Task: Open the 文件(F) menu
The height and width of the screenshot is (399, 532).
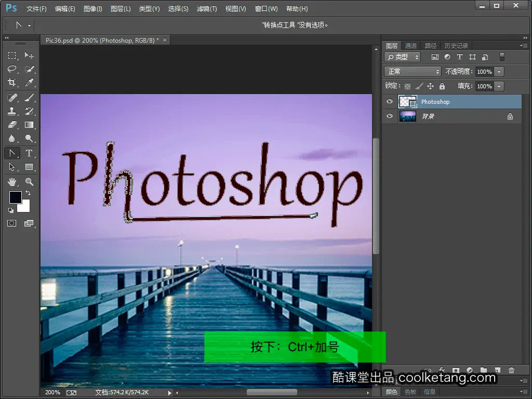Action: click(36, 9)
